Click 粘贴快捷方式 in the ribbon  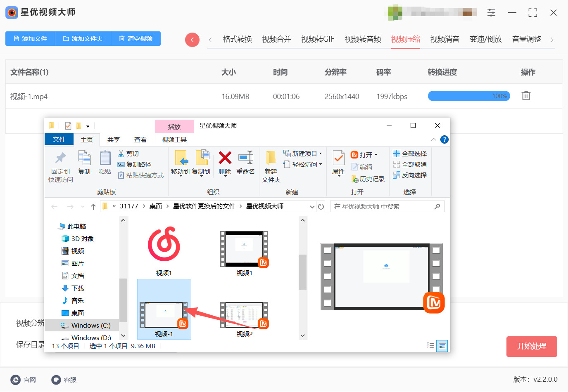(140, 175)
